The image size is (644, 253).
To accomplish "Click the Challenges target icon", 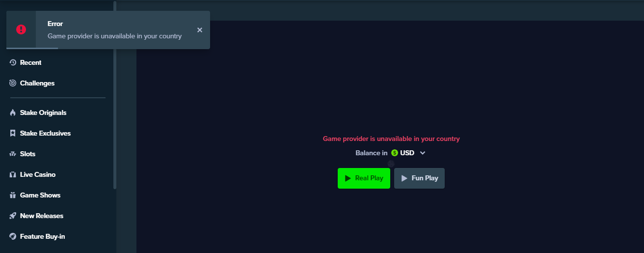I will coord(13,83).
